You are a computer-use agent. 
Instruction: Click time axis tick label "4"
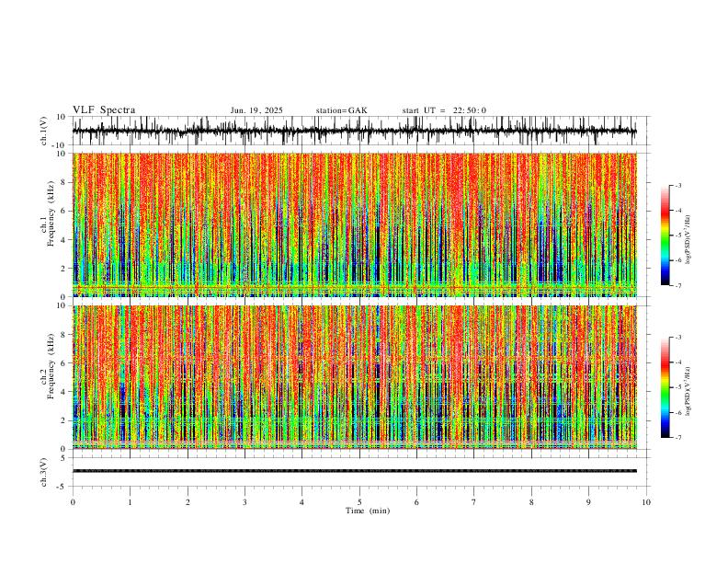(302, 502)
